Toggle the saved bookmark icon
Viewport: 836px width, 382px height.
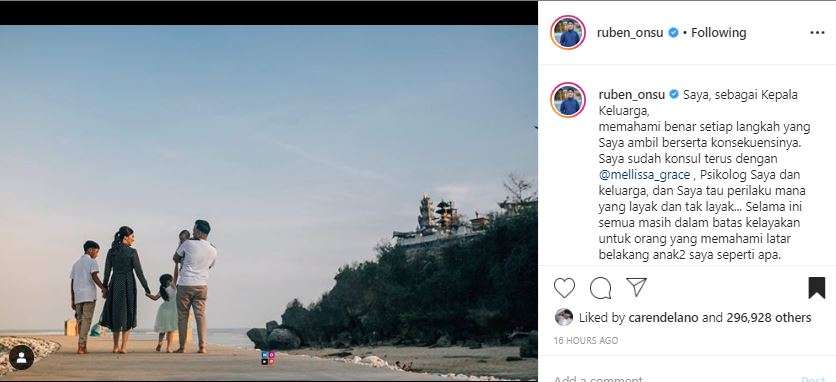coord(816,288)
